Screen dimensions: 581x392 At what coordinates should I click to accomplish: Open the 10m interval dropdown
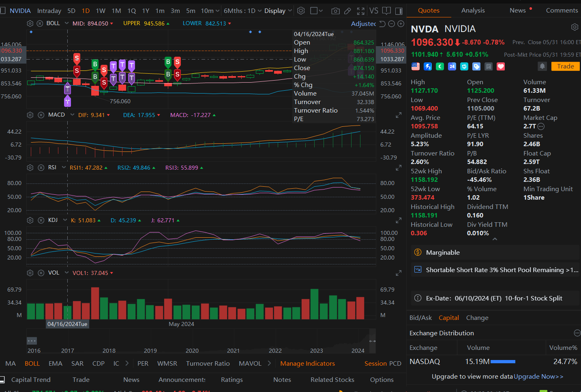[210, 11]
